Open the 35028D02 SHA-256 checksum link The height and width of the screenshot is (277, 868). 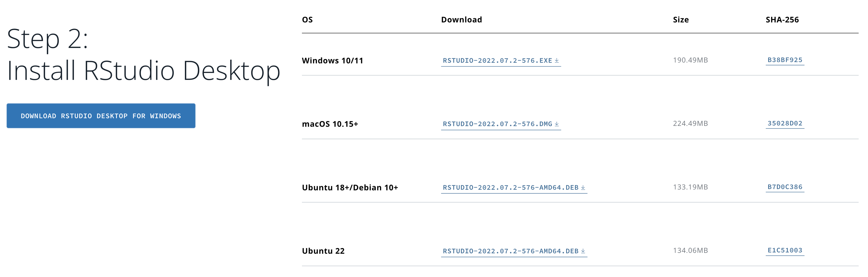[785, 123]
